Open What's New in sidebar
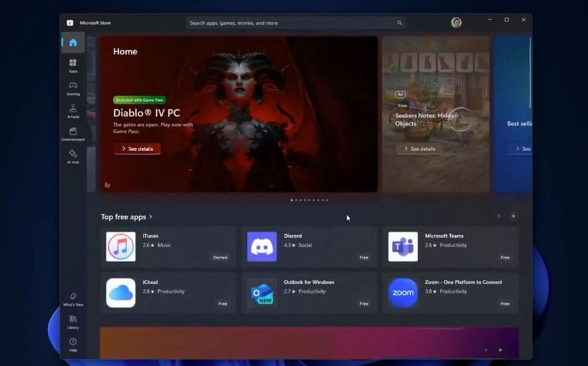Screen dimensions: 588x366 [x=73, y=299]
